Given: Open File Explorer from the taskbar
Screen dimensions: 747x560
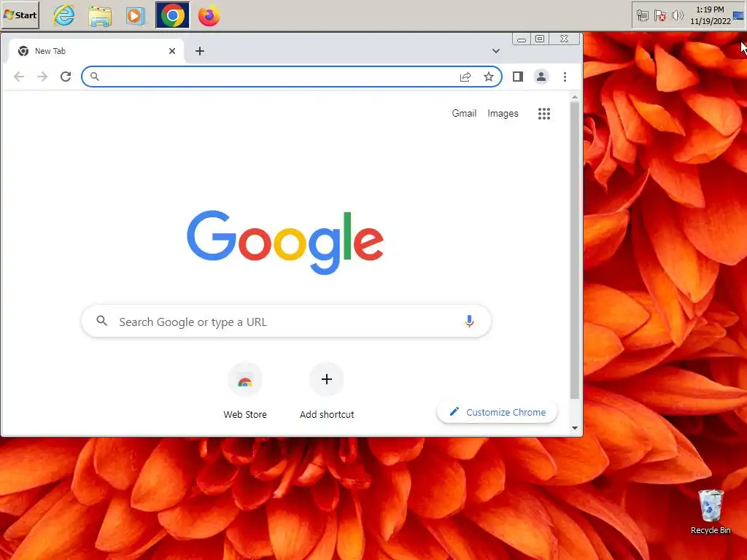Looking at the screenshot, I should pyautogui.click(x=100, y=16).
